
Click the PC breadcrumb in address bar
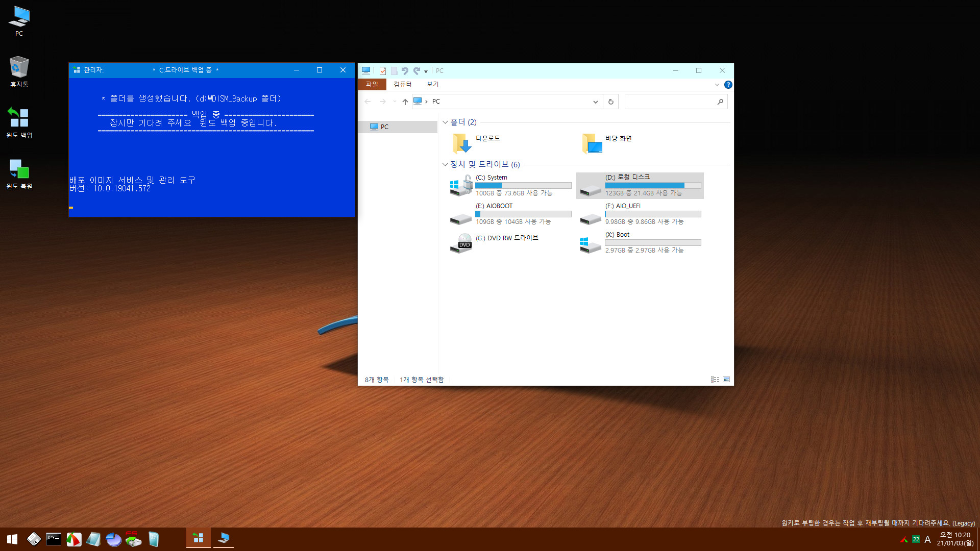pyautogui.click(x=436, y=102)
